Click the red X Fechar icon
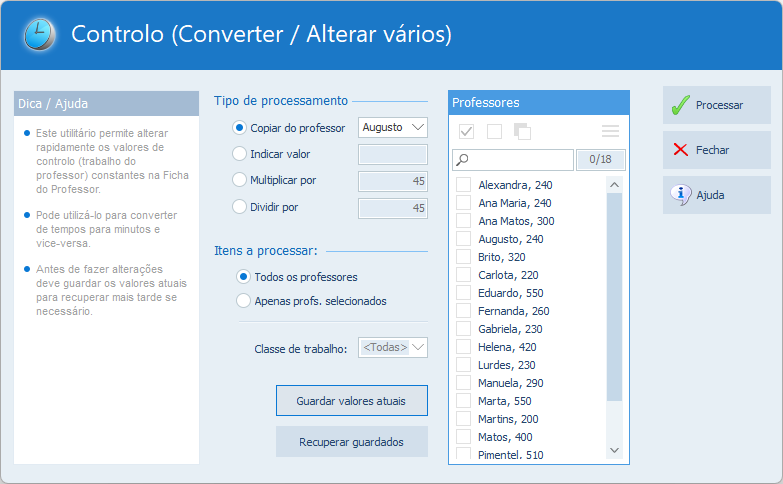783x484 pixels. click(x=681, y=150)
